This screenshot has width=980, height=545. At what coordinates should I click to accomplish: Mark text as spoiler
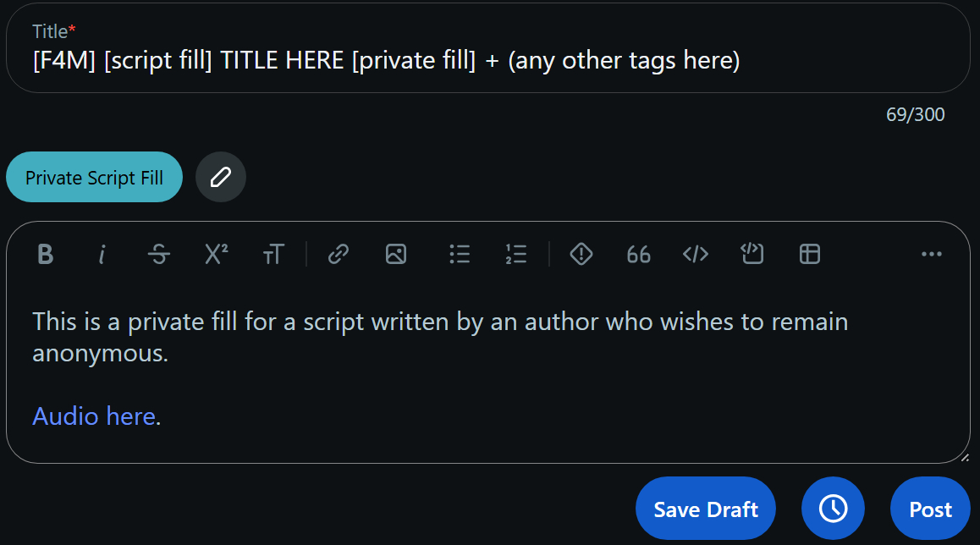pos(581,254)
